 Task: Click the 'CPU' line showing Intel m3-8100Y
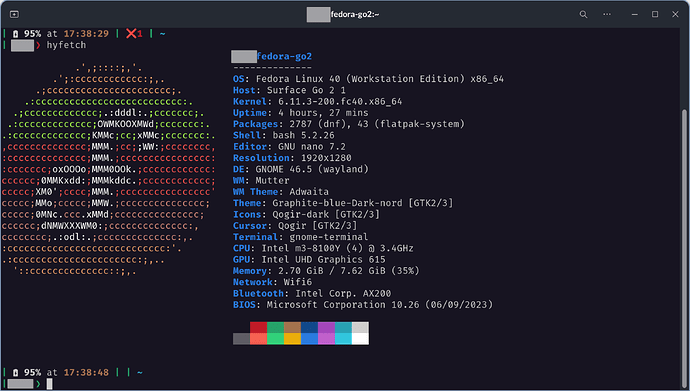pos(323,248)
